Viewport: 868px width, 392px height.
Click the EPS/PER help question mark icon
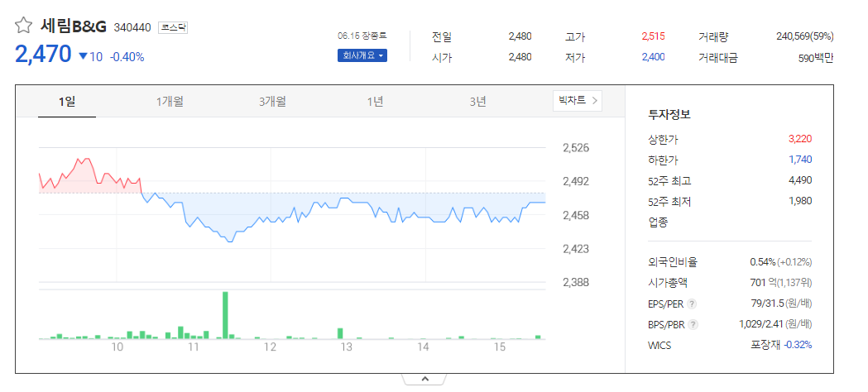pyautogui.click(x=692, y=304)
